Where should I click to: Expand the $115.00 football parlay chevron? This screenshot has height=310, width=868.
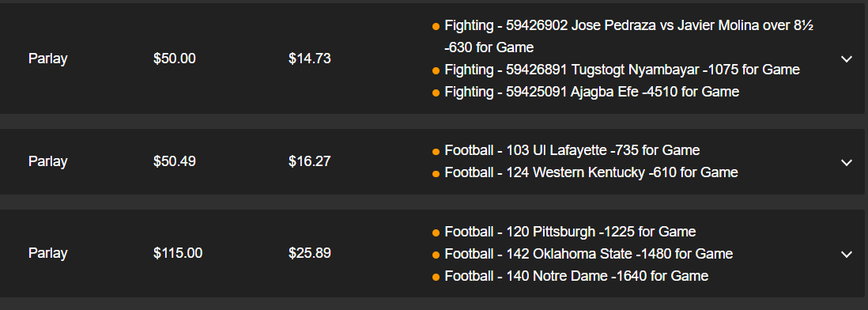click(846, 254)
